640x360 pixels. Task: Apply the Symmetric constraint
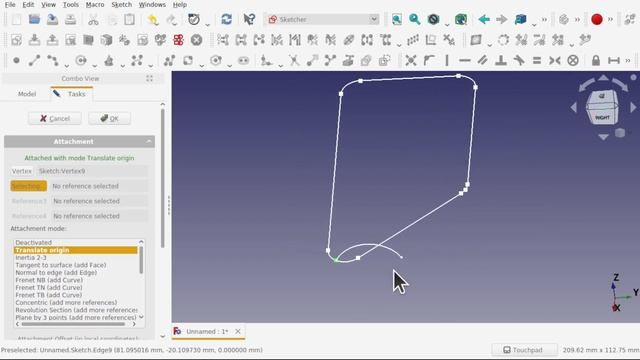point(555,60)
